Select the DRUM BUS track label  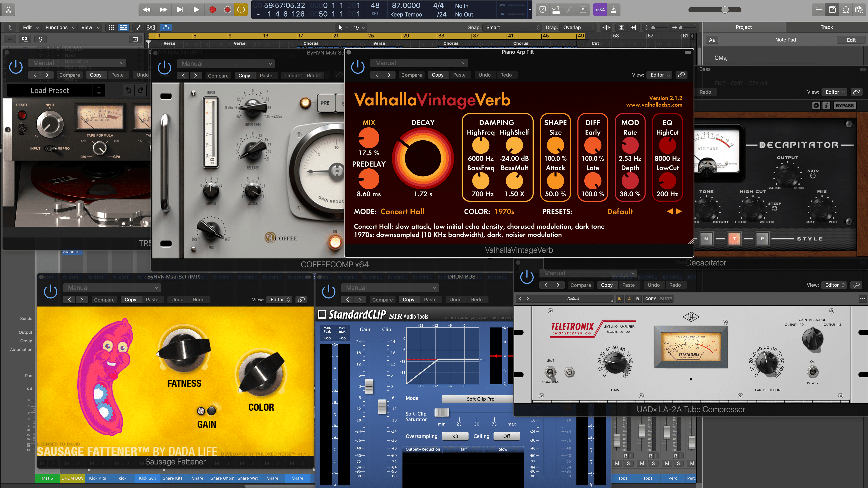pos(72,478)
